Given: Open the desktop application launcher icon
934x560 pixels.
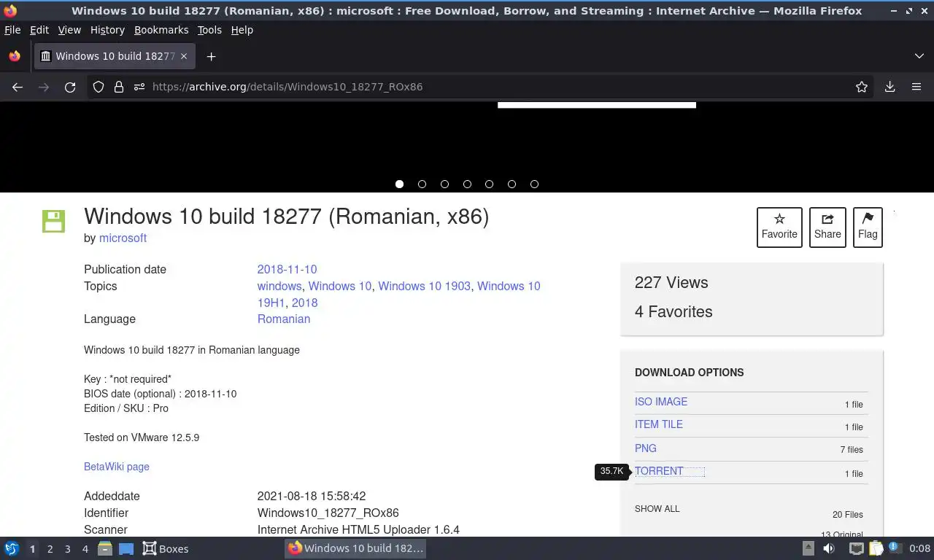Looking at the screenshot, I should [12, 548].
